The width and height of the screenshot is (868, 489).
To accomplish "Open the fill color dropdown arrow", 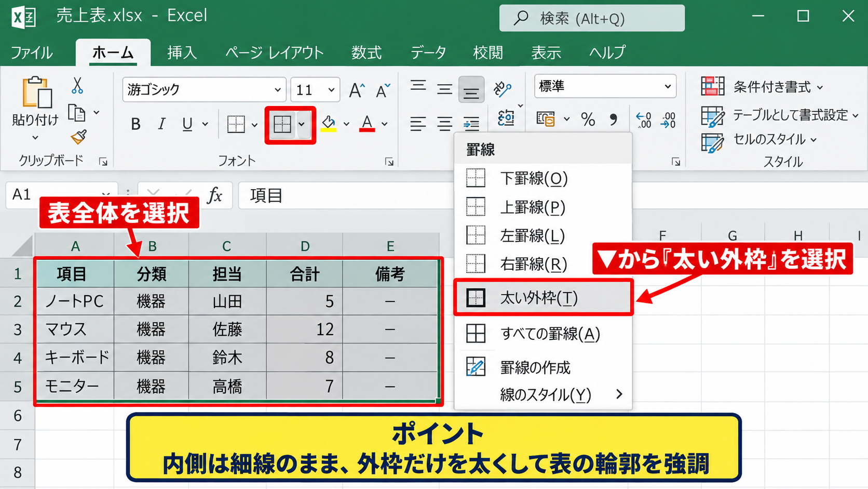I will pyautogui.click(x=346, y=124).
